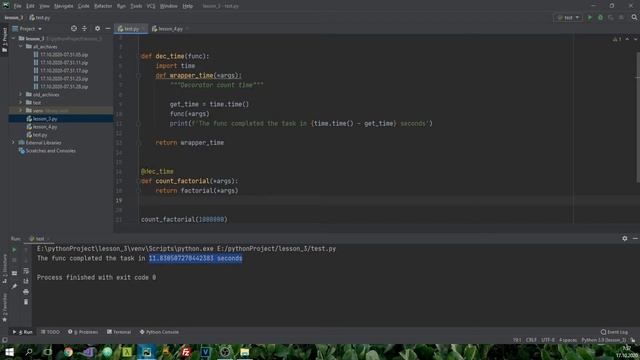Image resolution: width=640 pixels, height=360 pixels.
Task: Hide the Project tool window
Action: (x=108, y=29)
